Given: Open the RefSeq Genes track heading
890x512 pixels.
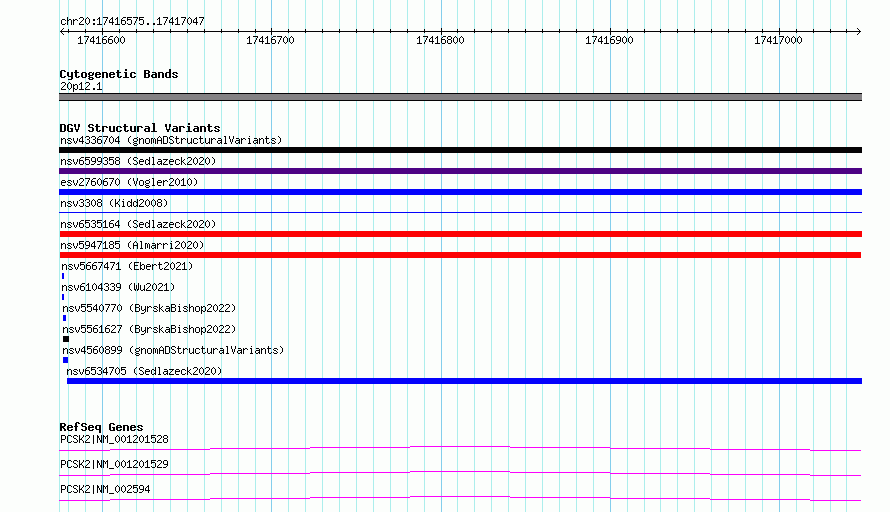Looking at the screenshot, I should (101, 427).
